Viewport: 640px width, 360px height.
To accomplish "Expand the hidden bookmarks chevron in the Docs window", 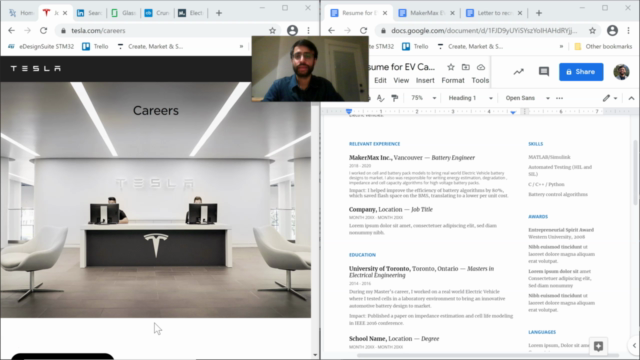I will (561, 47).
